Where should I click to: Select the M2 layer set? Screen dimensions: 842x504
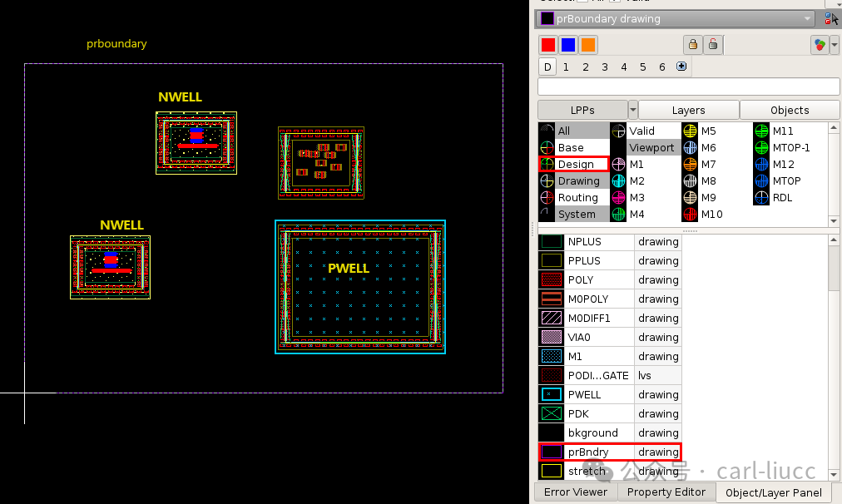(646, 180)
